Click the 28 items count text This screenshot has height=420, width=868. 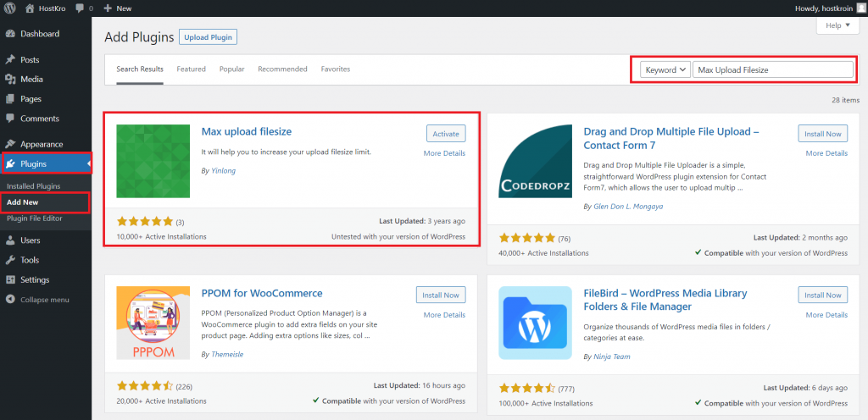pos(845,100)
